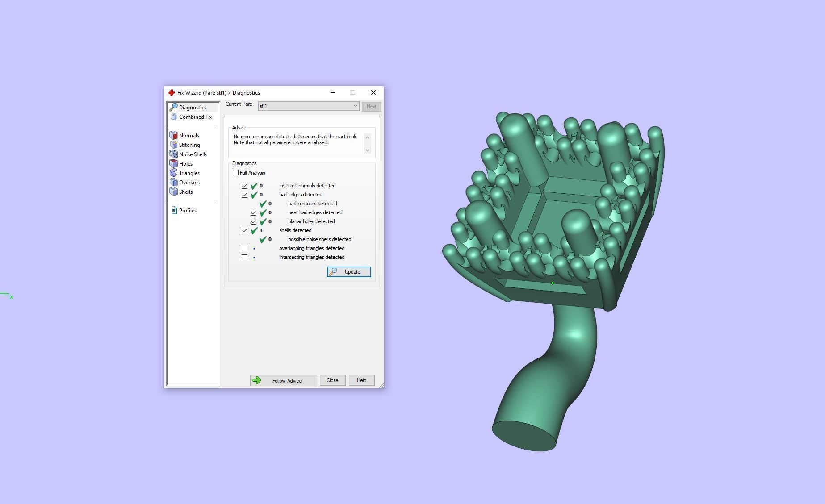
Task: Click the Holes cube icon
Action: point(174,164)
